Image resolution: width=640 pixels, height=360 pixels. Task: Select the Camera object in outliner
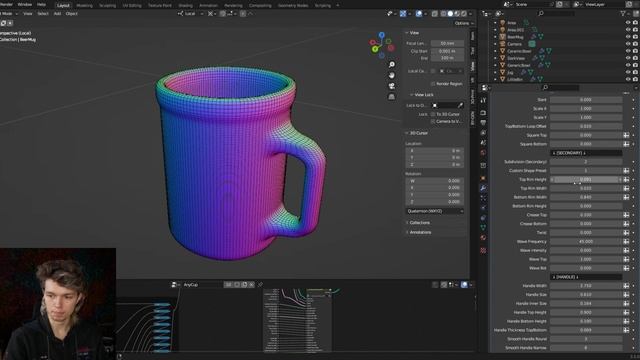tap(515, 44)
